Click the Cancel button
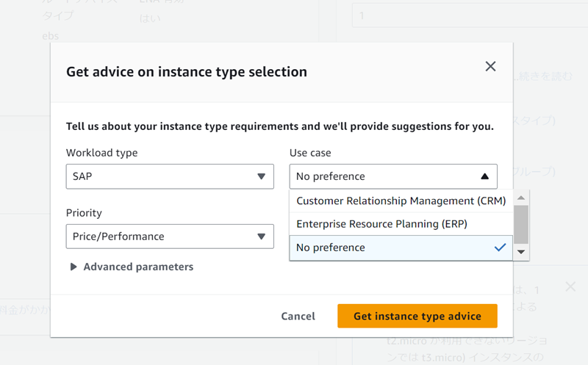Image resolution: width=588 pixels, height=365 pixels. [x=298, y=316]
